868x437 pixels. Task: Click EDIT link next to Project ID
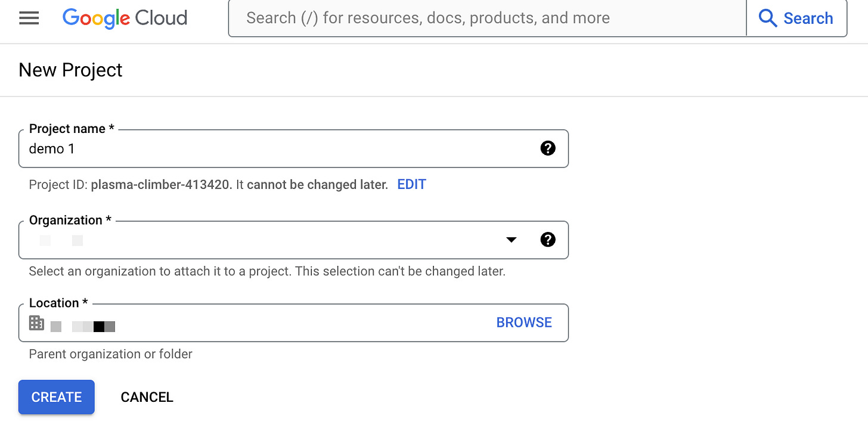pyautogui.click(x=411, y=185)
